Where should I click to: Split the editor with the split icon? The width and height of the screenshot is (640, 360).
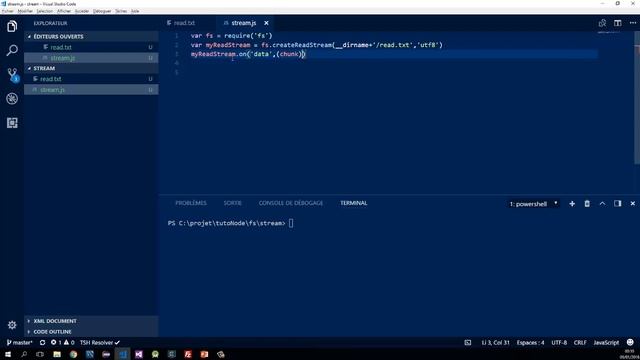point(618,23)
